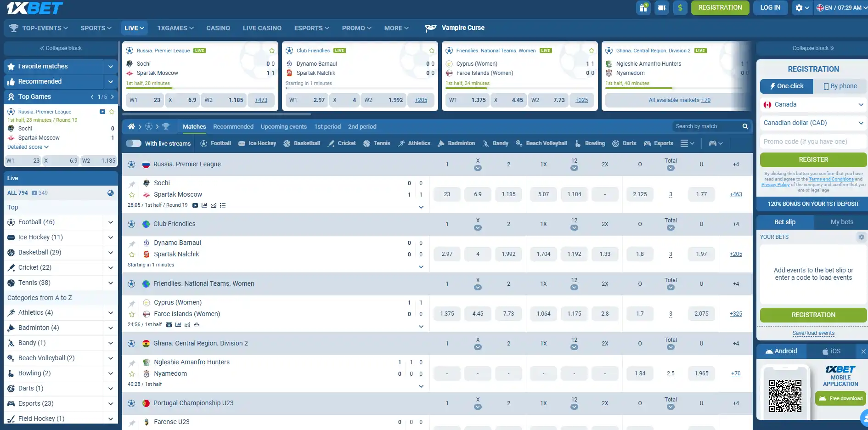Image resolution: width=868 pixels, height=430 pixels.
Task: Expand the Detailed score dropdown
Action: point(28,147)
